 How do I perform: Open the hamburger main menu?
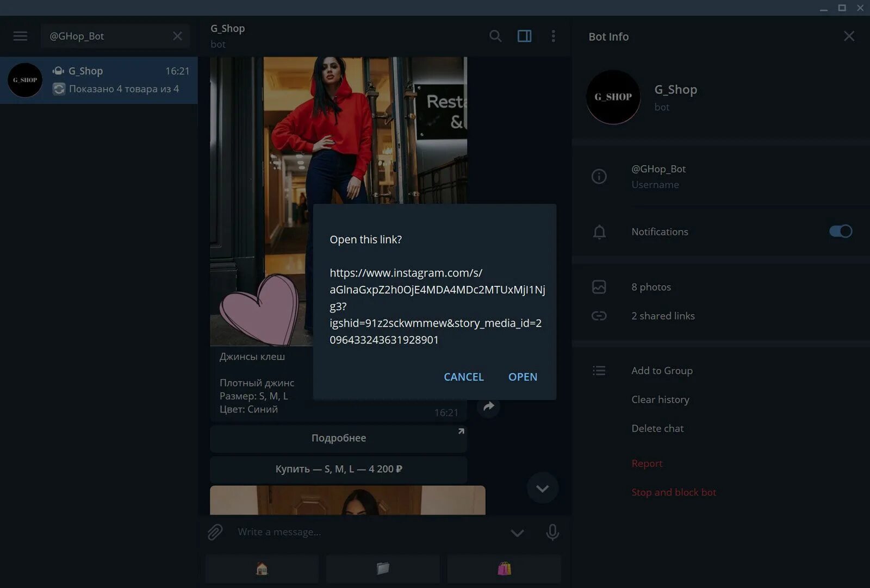[x=20, y=36]
